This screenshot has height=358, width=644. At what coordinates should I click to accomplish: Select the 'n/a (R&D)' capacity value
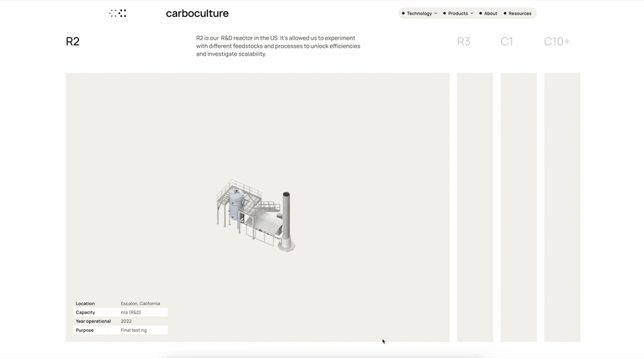pyautogui.click(x=131, y=312)
